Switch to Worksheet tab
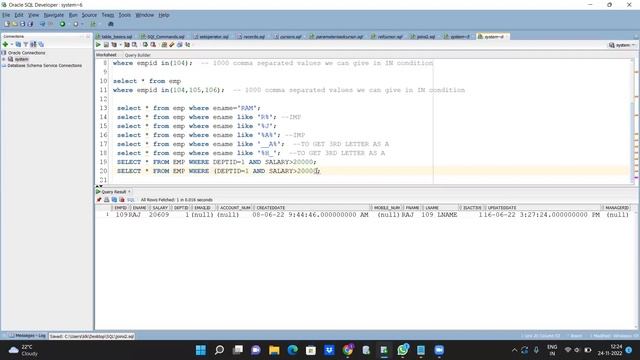Screen dimensions: 640x360 point(106,55)
